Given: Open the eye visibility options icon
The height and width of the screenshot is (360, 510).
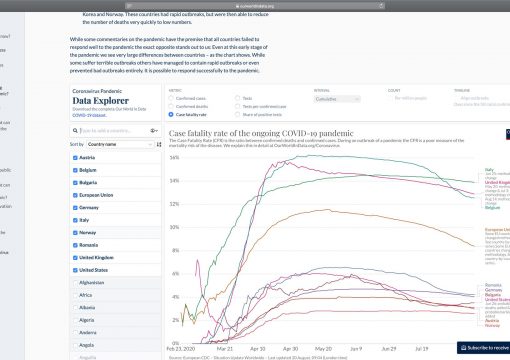Looking at the screenshot, I should click(154, 131).
